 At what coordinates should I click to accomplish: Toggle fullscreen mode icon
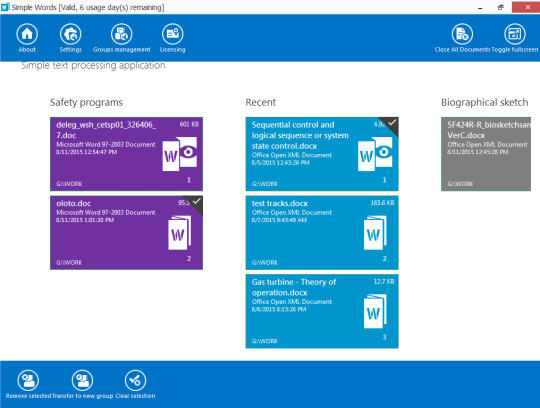tap(515, 34)
